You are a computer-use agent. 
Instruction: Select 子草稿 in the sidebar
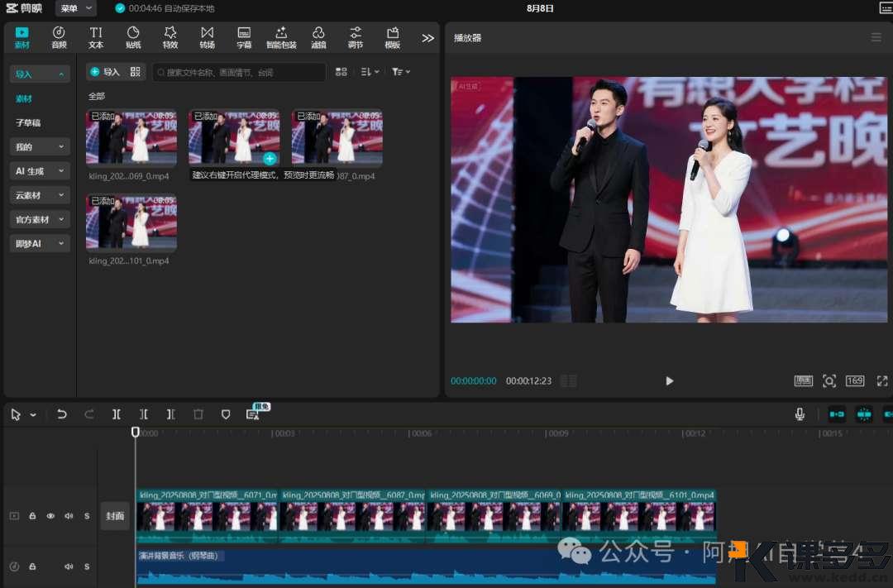28,122
